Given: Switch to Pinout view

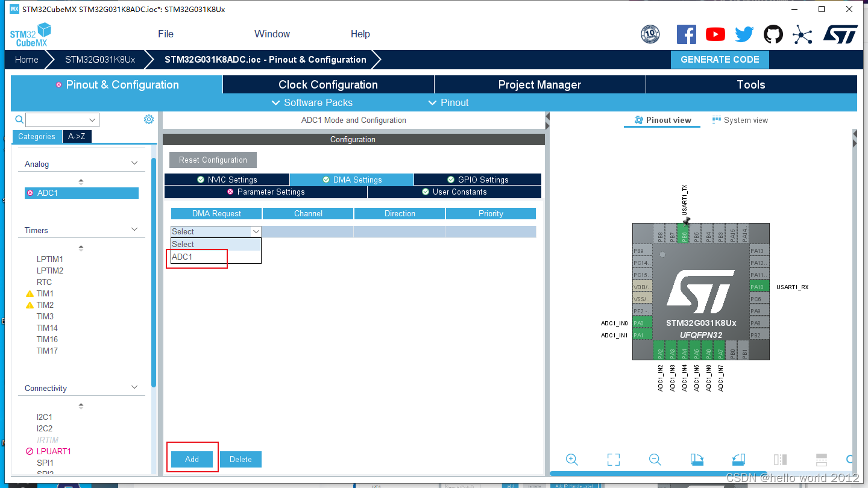Looking at the screenshot, I should (662, 120).
